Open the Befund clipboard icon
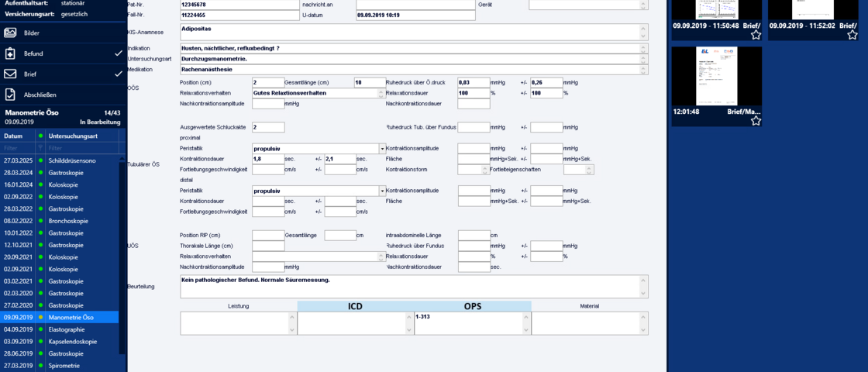 (10, 53)
